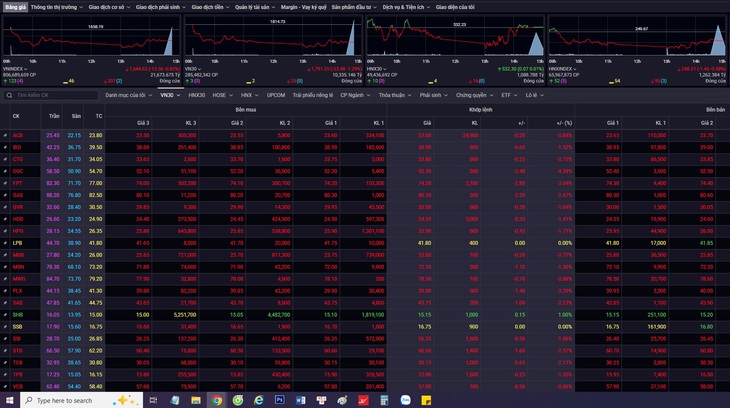Click the magnifier icon in stock search

[x=9, y=95]
